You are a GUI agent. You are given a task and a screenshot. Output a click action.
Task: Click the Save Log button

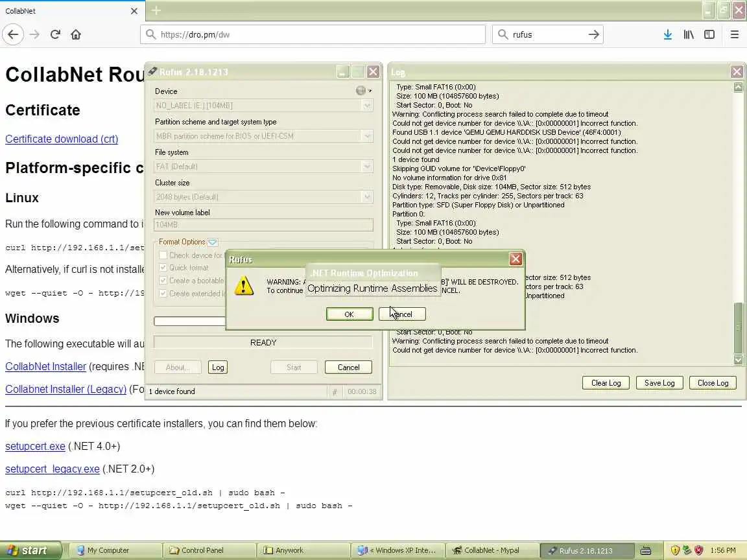659,383
